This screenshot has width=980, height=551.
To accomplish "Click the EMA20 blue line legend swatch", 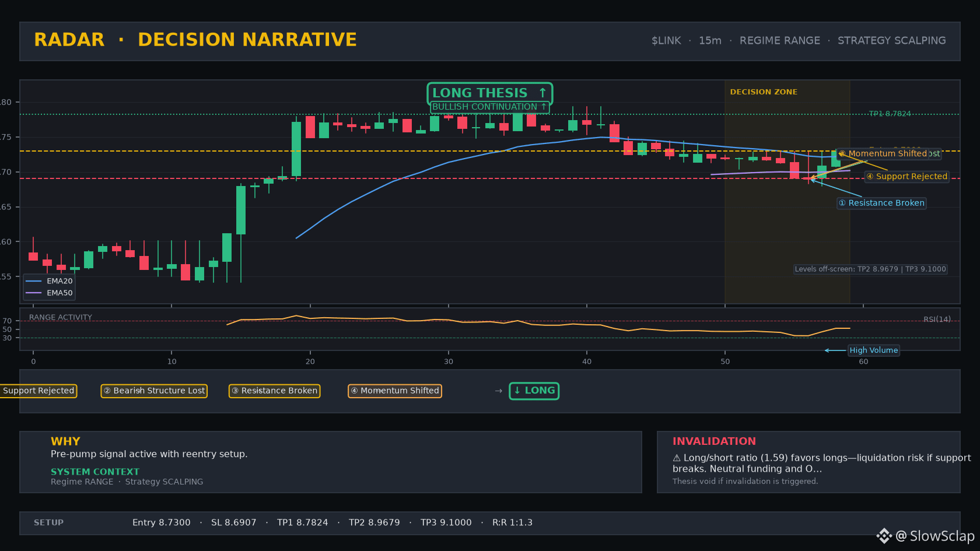I will pyautogui.click(x=34, y=281).
